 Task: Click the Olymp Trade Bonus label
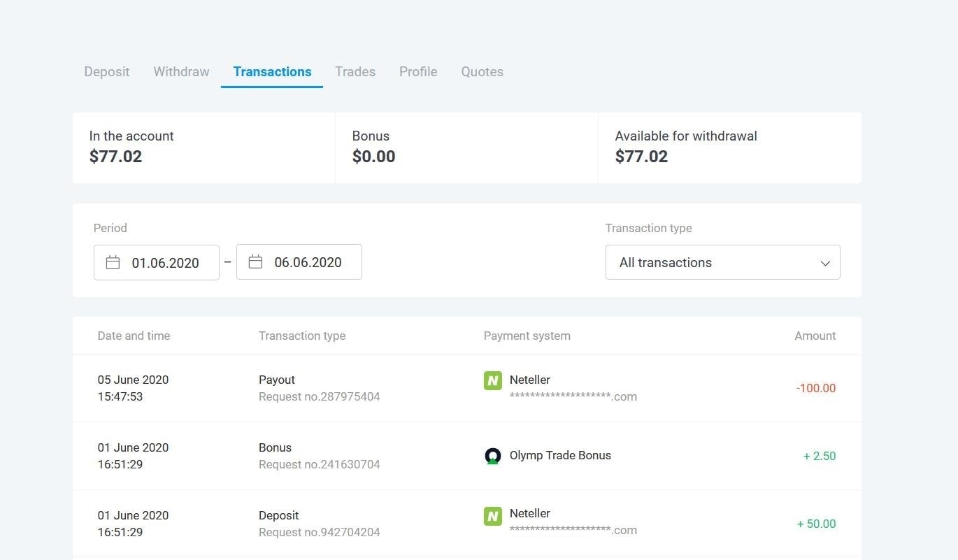[x=560, y=455]
